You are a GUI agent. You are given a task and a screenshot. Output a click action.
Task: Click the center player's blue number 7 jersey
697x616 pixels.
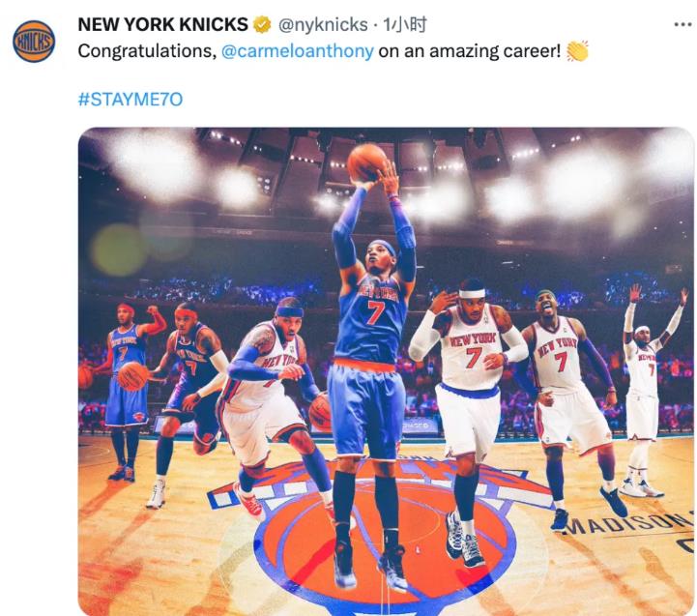click(373, 311)
